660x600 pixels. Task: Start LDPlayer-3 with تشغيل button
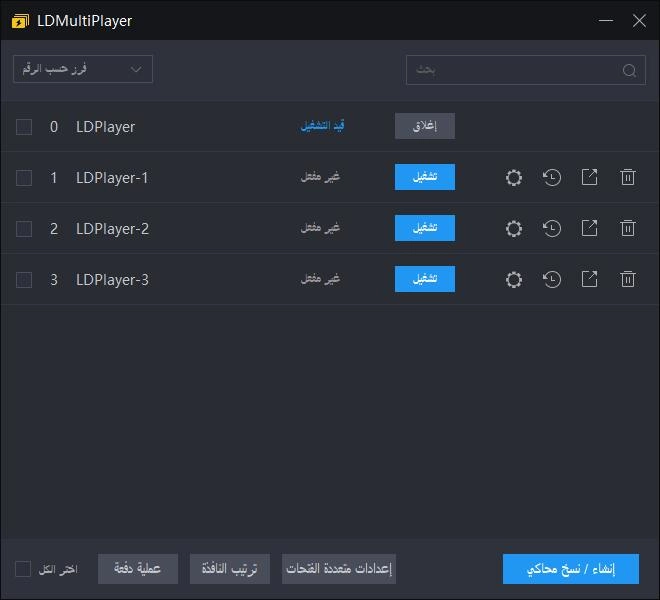point(425,279)
